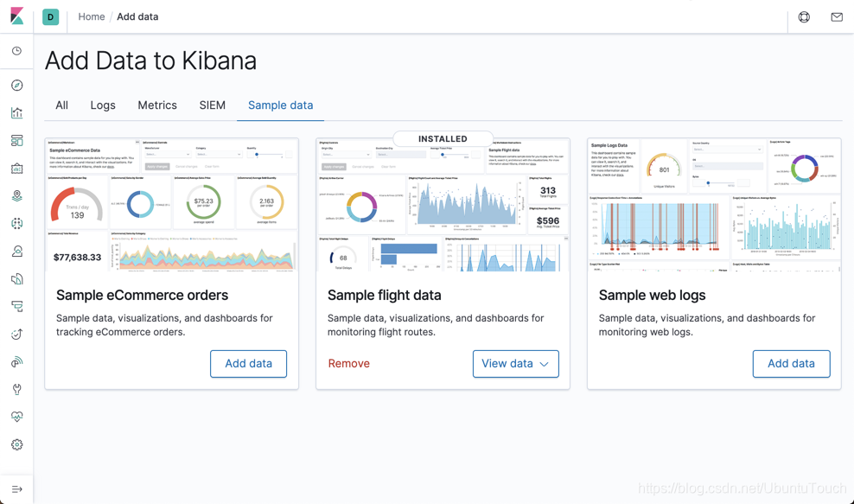Open Logs icon in sidebar
This screenshot has width=854, height=504.
pos(17,279)
